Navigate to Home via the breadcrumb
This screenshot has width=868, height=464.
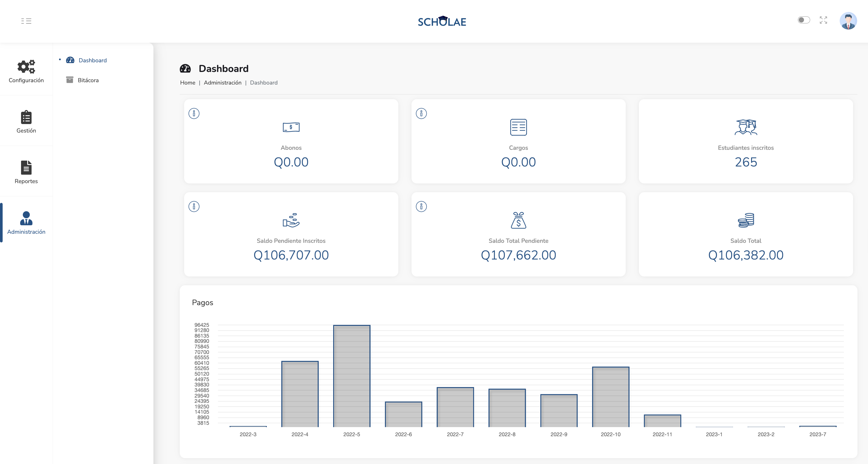click(188, 83)
